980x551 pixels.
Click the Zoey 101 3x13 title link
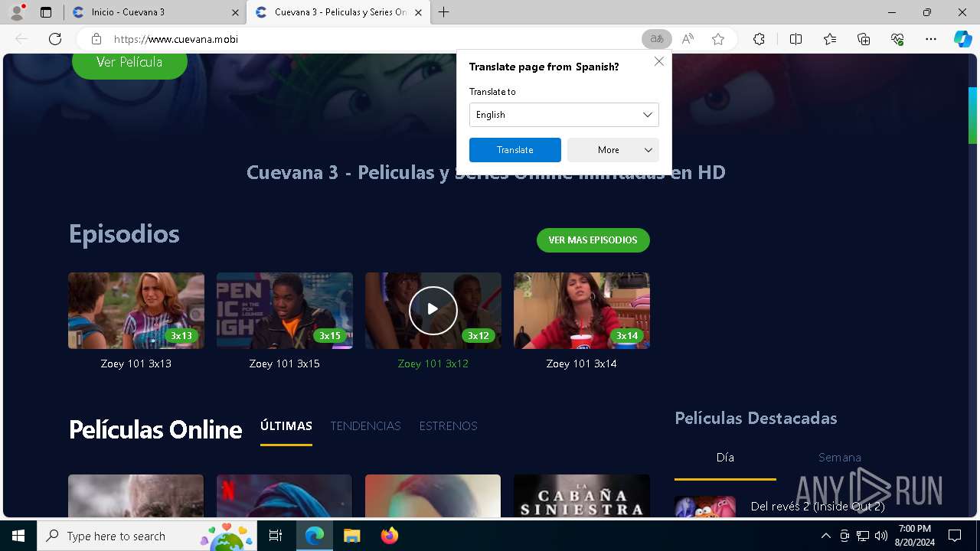[136, 364]
